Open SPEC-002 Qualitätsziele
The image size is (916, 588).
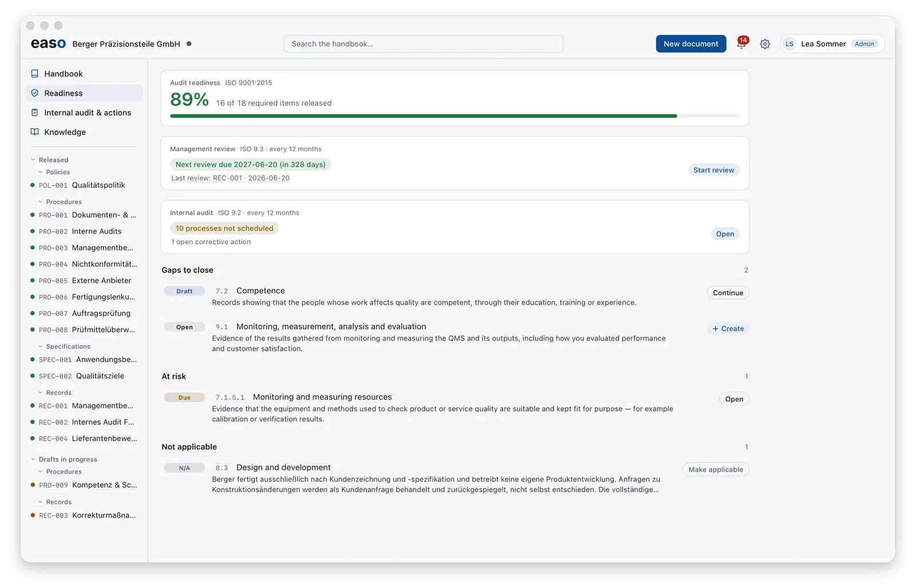click(84, 376)
